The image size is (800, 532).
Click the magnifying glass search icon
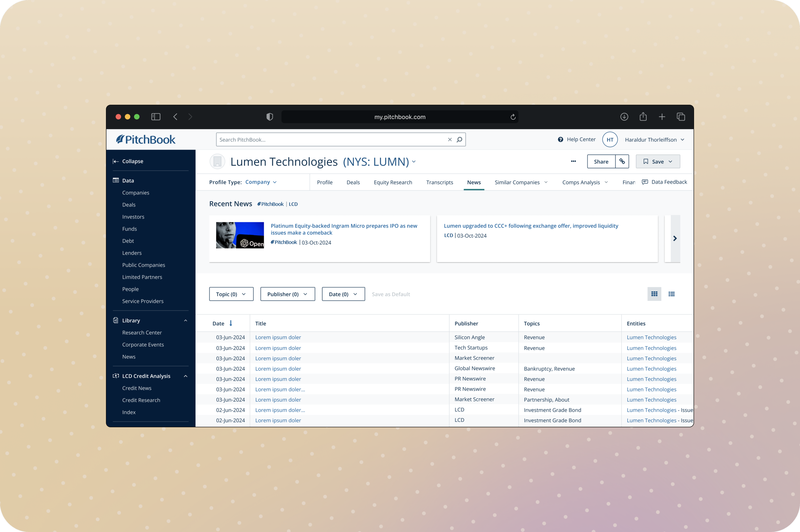point(459,139)
